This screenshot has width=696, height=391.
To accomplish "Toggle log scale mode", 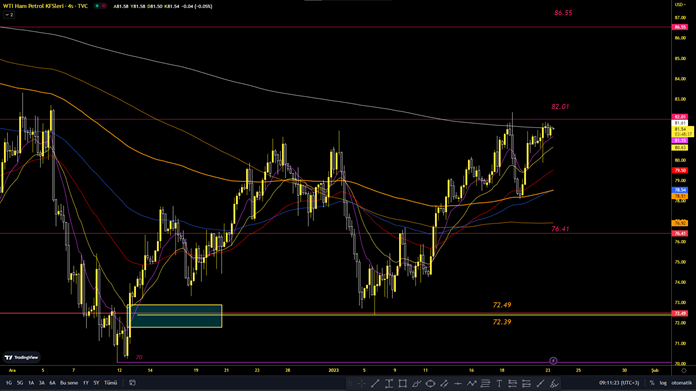I will (663, 383).
